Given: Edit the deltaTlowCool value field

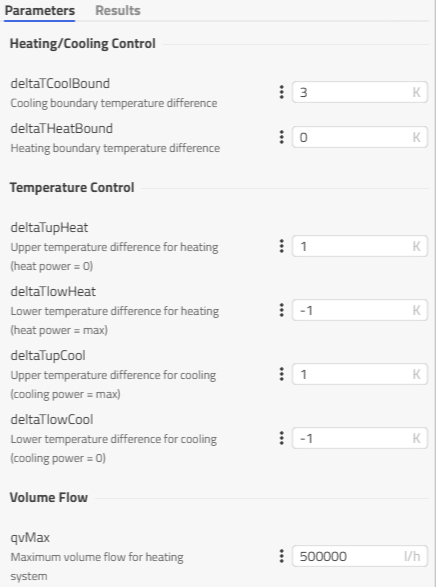Looking at the screenshot, I should [x=360, y=438].
